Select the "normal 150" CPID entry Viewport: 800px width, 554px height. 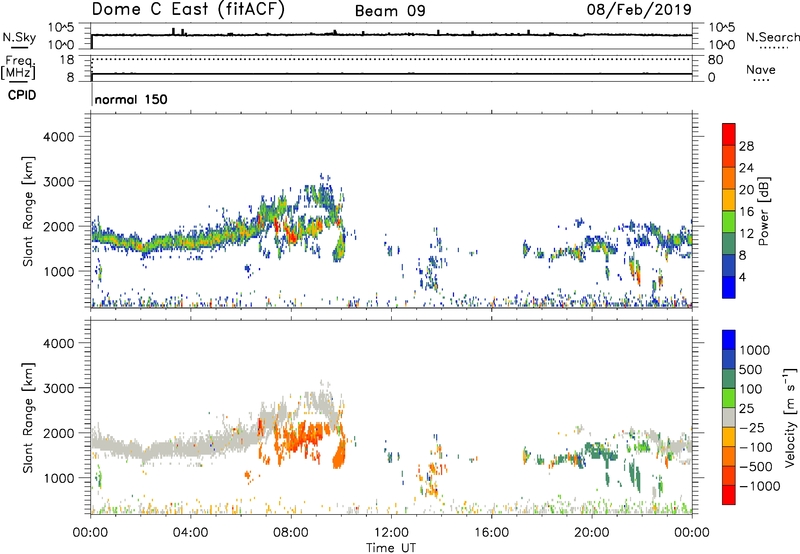click(x=131, y=99)
